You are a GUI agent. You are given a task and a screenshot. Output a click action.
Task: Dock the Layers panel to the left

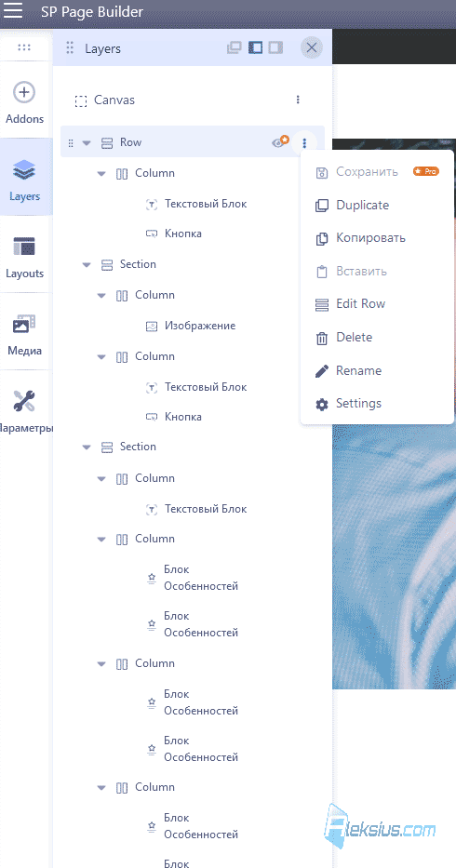click(255, 47)
